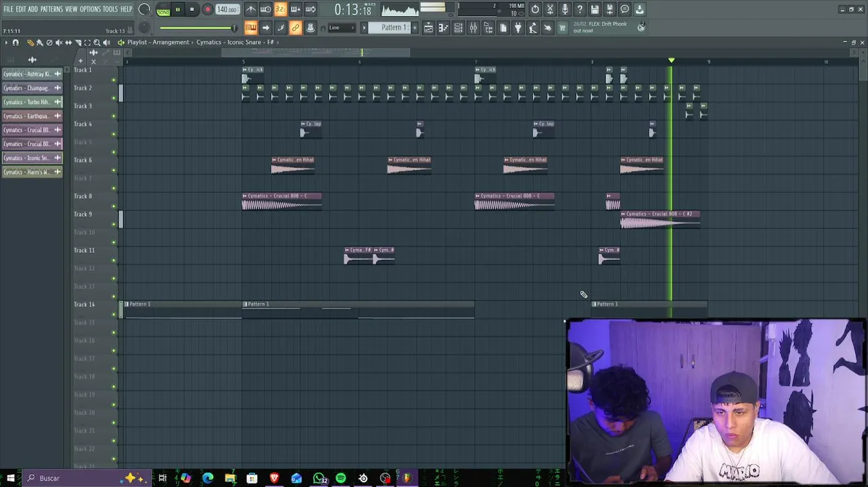Select Cymatics - Earthqua clip in picker
The height and width of the screenshot is (487, 868).
tap(32, 116)
